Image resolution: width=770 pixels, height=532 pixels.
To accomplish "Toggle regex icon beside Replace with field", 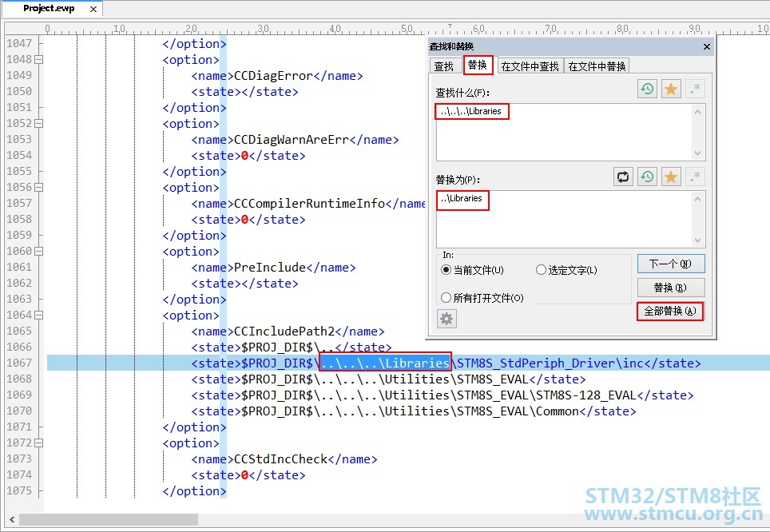I will click(695, 177).
